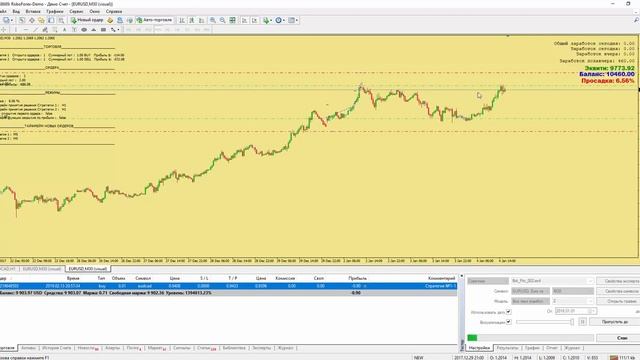Open the Сервис (Tools) menu
This screenshot has width=640, height=360.
pyautogui.click(x=76, y=11)
